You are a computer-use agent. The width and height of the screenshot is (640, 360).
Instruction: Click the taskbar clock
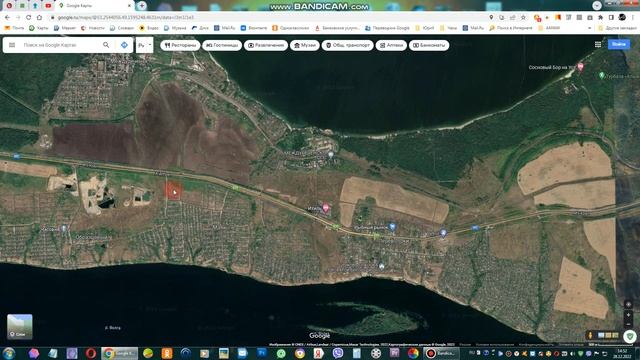[x=622, y=353]
